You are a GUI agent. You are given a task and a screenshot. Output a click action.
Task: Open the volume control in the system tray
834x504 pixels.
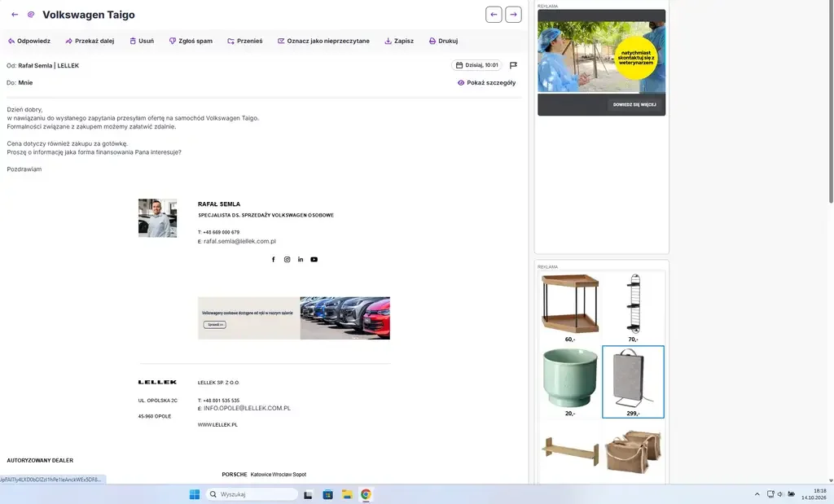[780, 494]
